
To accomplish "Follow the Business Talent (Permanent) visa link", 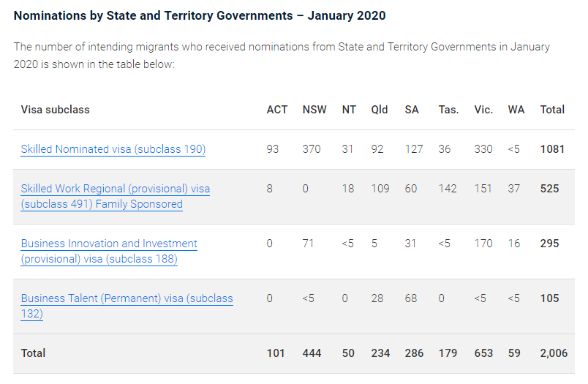I will [x=127, y=298].
